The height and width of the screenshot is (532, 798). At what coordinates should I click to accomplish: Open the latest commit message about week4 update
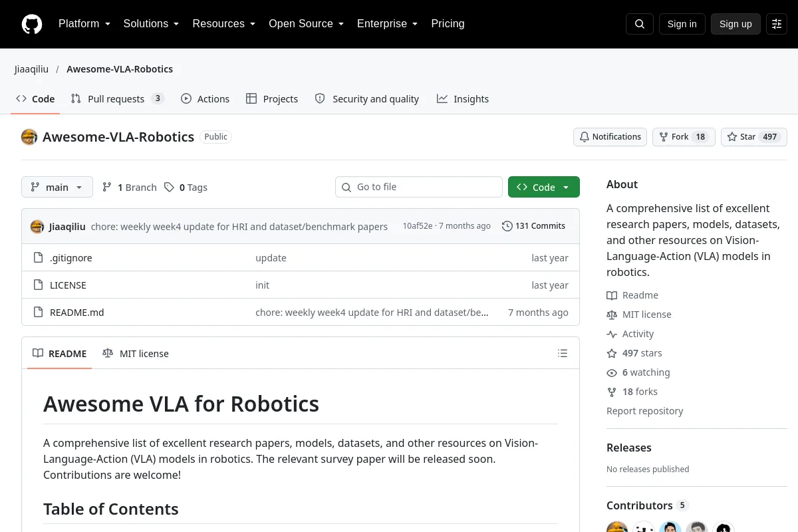tap(239, 227)
